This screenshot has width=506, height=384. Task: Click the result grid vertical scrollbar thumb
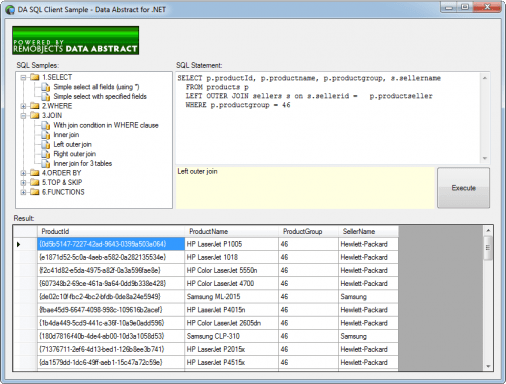[488, 248]
